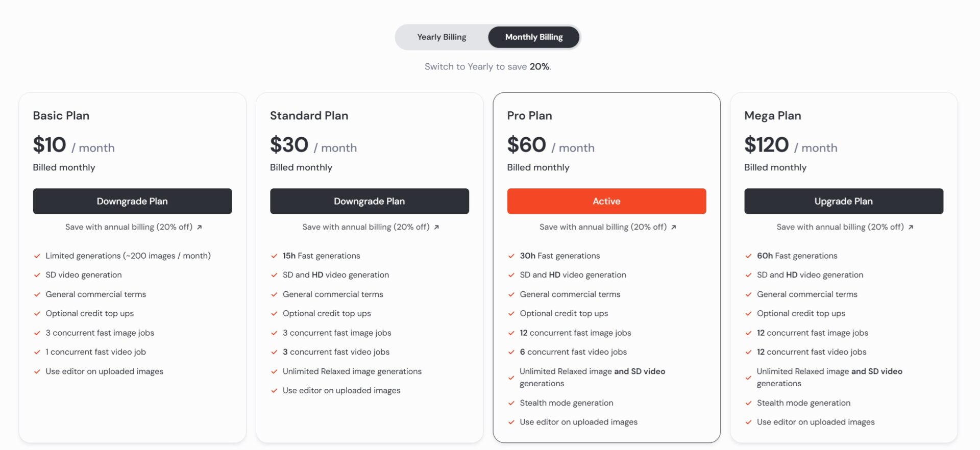Image resolution: width=980 pixels, height=450 pixels.
Task: Click the Mega Plan $120 price
Action: pos(766,145)
